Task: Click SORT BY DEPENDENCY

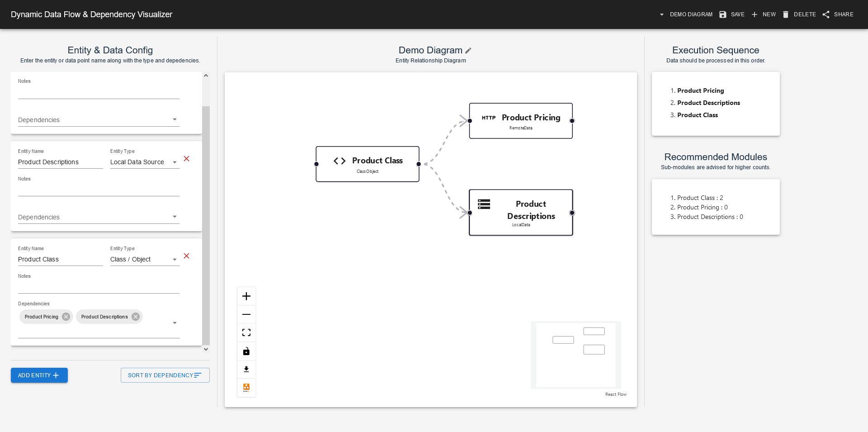Action: pos(165,375)
